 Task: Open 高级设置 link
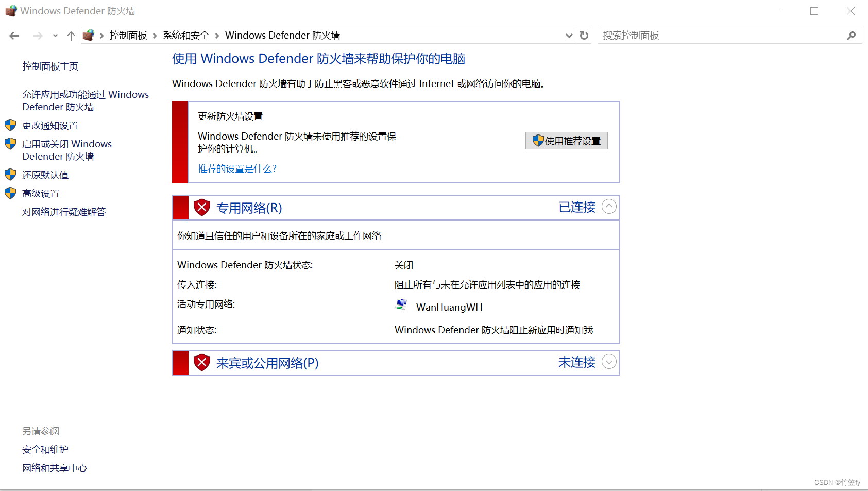pyautogui.click(x=41, y=194)
